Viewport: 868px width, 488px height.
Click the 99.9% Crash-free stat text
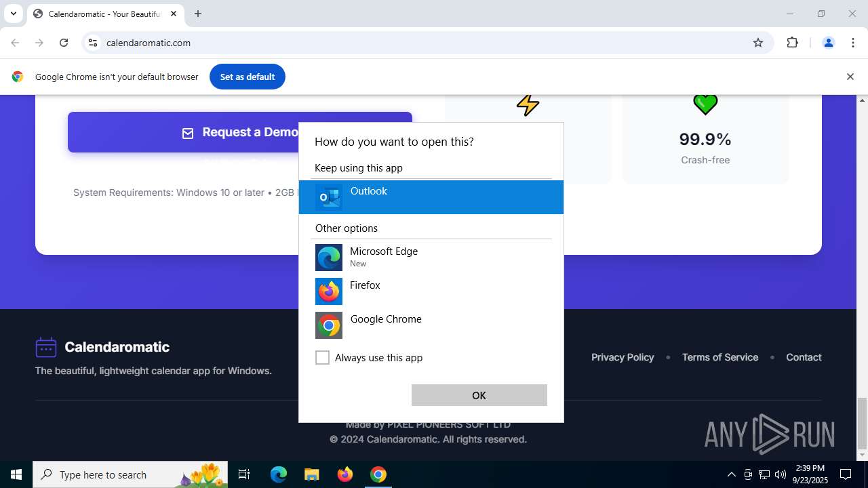(x=705, y=148)
